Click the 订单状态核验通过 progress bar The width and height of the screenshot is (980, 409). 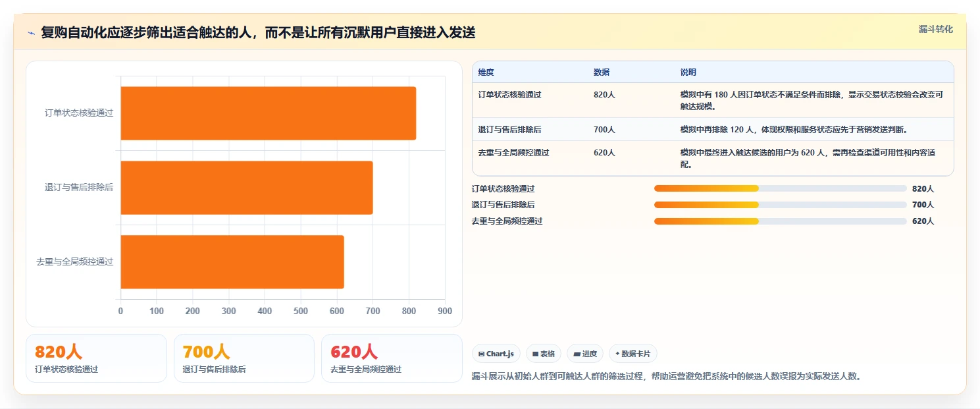click(x=780, y=188)
